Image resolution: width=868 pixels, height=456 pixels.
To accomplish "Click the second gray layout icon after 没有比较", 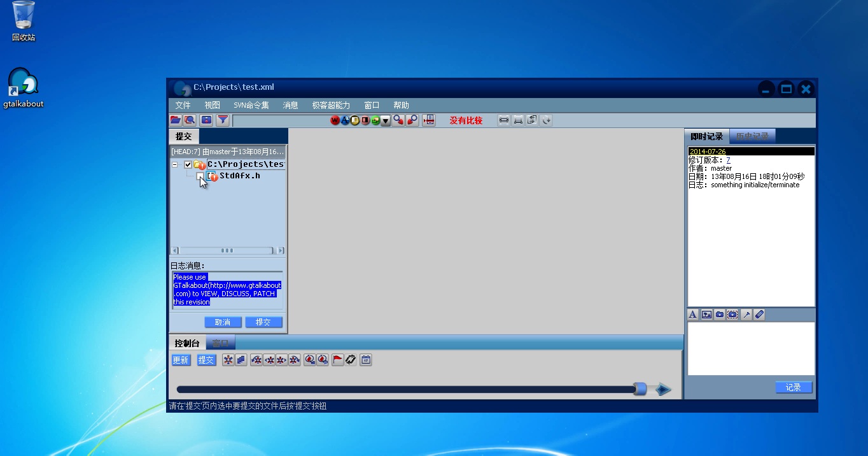I will (x=518, y=120).
